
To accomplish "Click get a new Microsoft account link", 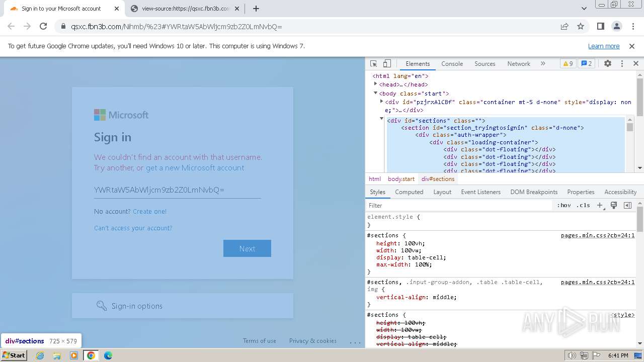I will click(195, 168).
